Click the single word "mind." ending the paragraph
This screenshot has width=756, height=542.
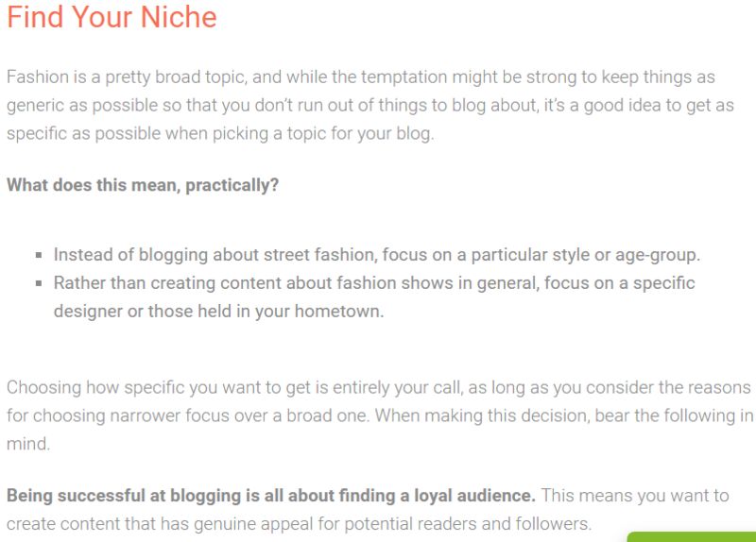[26, 443]
